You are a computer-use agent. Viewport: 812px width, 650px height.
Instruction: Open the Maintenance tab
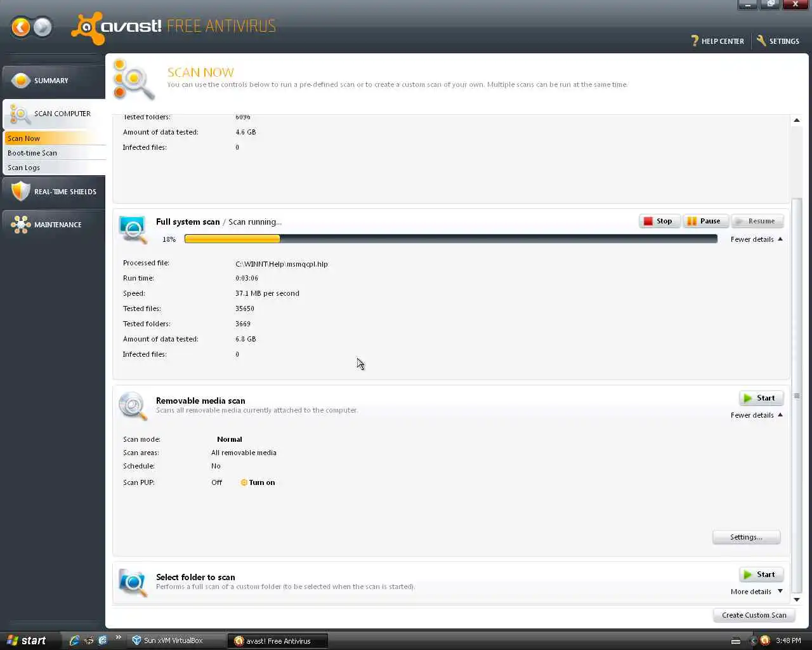pos(53,224)
